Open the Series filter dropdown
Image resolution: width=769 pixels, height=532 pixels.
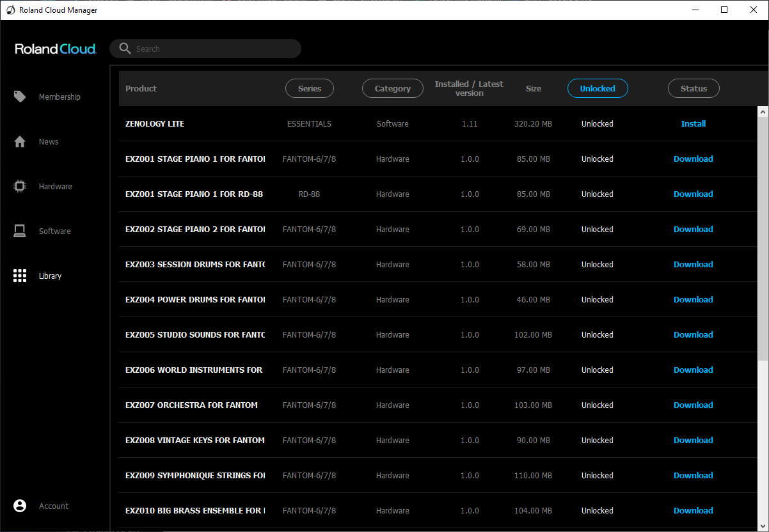click(x=309, y=89)
